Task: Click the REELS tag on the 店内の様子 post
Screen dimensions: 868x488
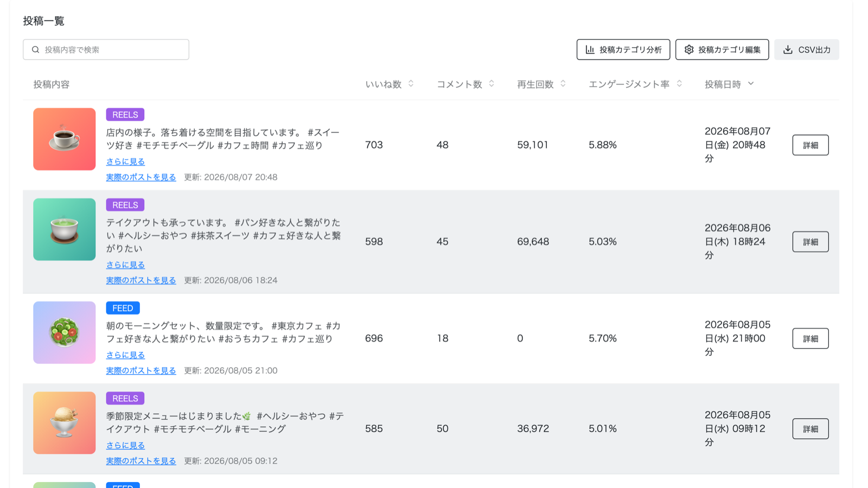Action: click(x=125, y=114)
